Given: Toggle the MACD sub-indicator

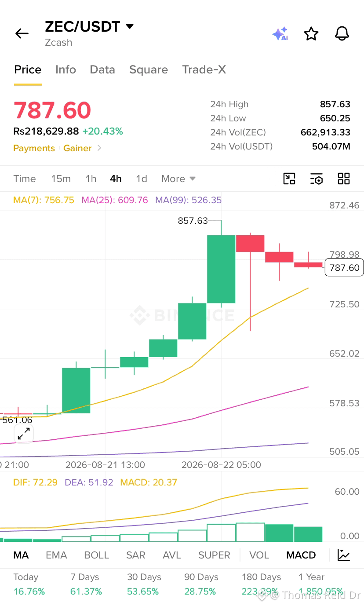Looking at the screenshot, I should coord(301,555).
